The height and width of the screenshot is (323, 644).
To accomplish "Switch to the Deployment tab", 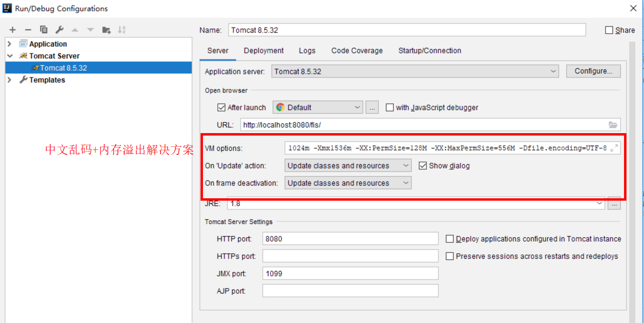I will click(264, 50).
